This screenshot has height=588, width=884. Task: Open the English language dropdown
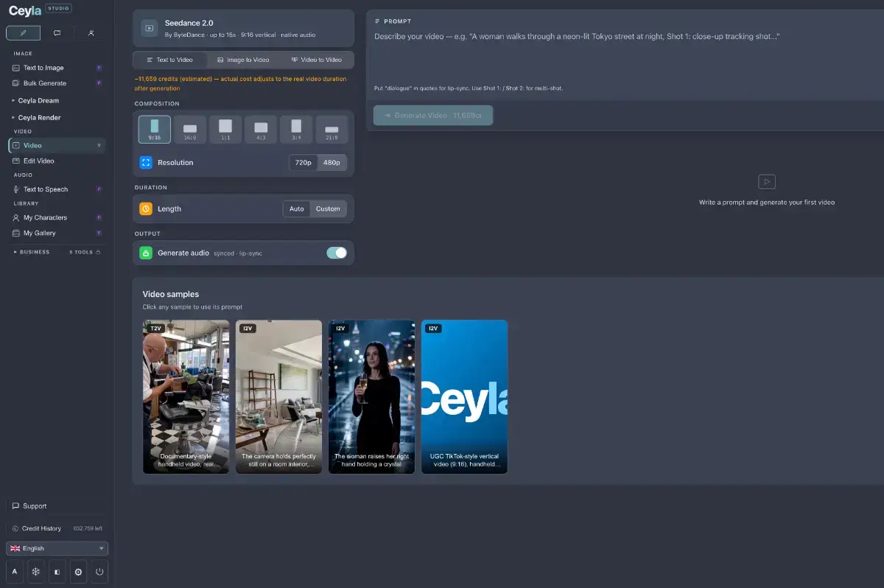click(57, 548)
